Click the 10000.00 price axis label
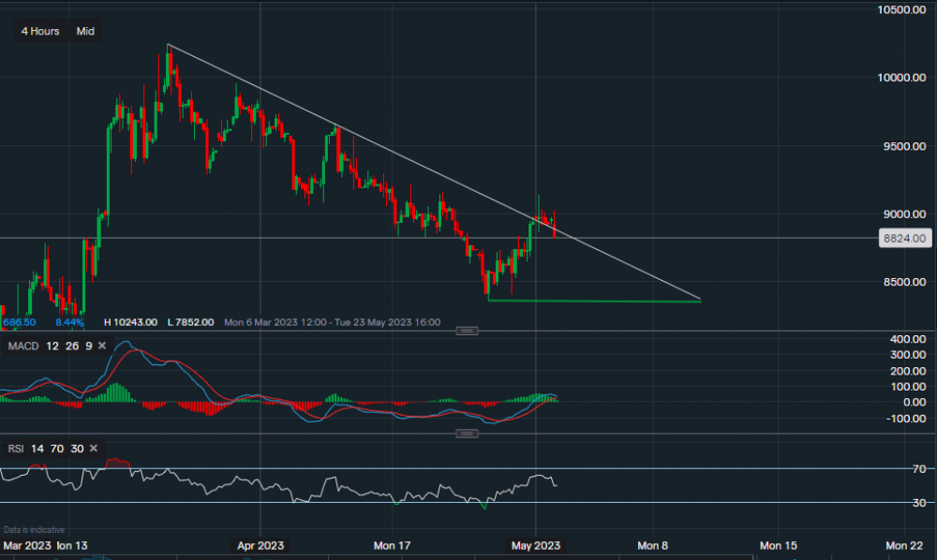The height and width of the screenshot is (560, 937). click(902, 78)
